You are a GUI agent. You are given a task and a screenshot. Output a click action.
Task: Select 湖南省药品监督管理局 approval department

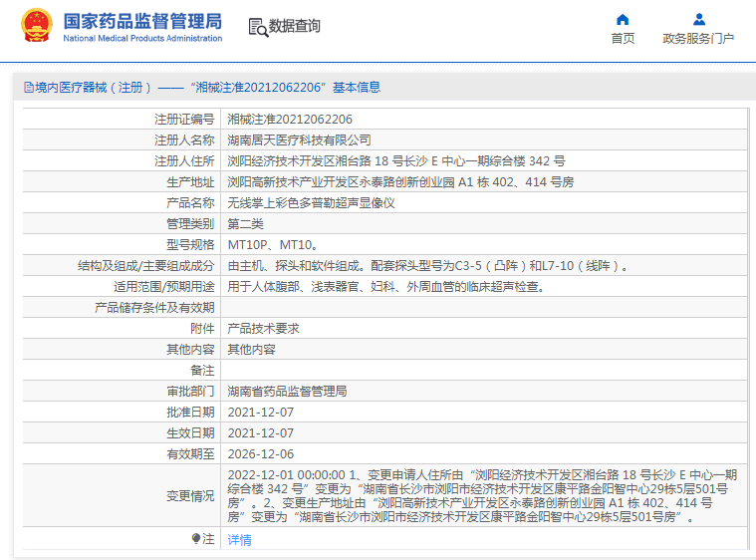(x=287, y=392)
